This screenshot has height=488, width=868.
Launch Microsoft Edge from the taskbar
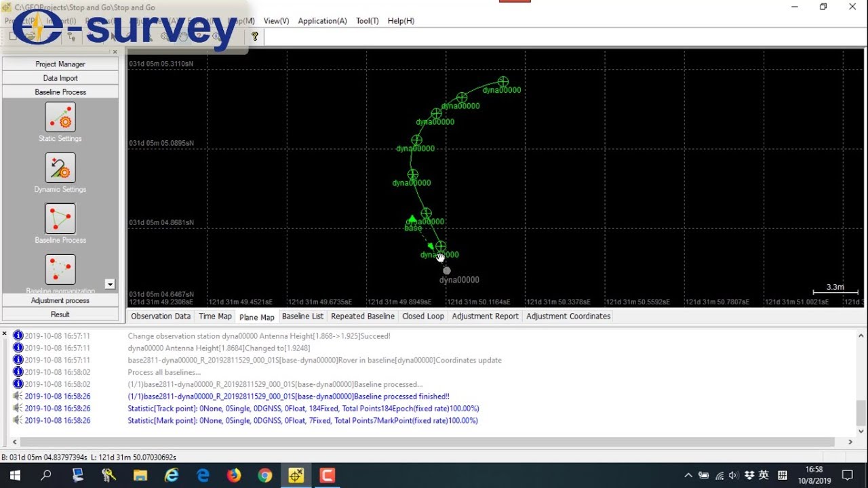203,475
